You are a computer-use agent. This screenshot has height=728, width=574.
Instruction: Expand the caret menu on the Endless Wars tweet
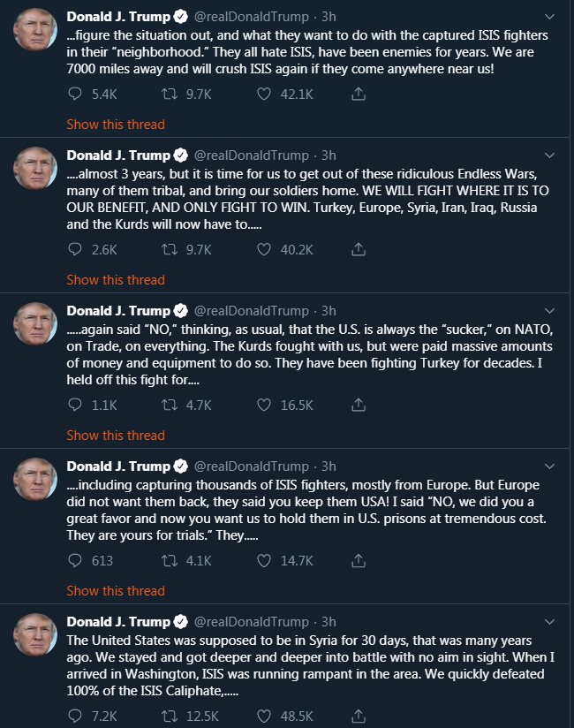point(550,155)
